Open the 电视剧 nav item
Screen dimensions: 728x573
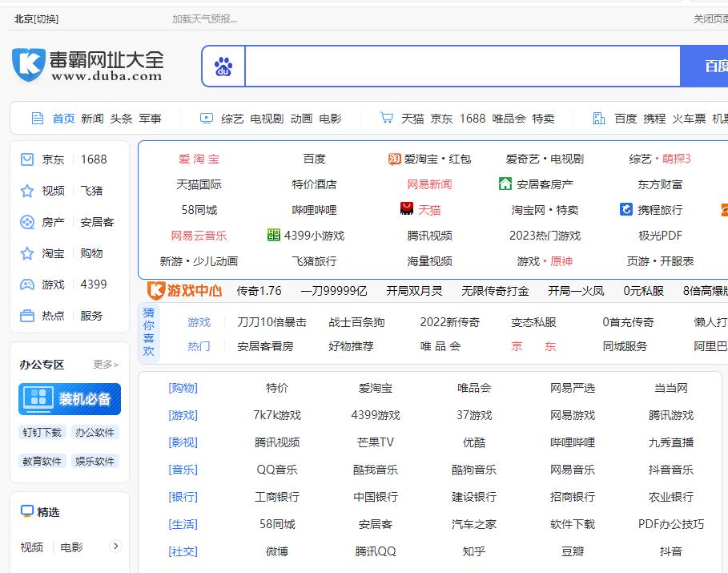tap(267, 119)
